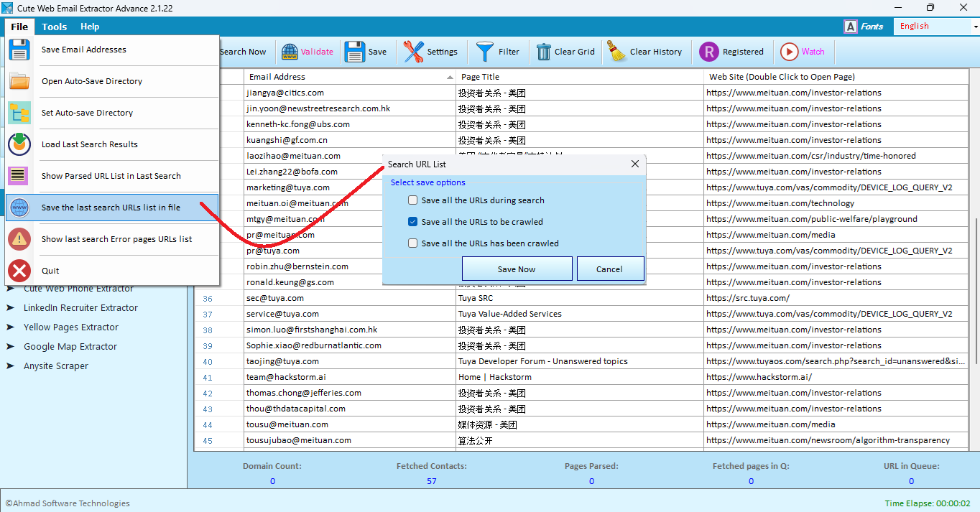
Task: Choose Save Email Addresses menu entry
Action: pyautogui.click(x=112, y=50)
